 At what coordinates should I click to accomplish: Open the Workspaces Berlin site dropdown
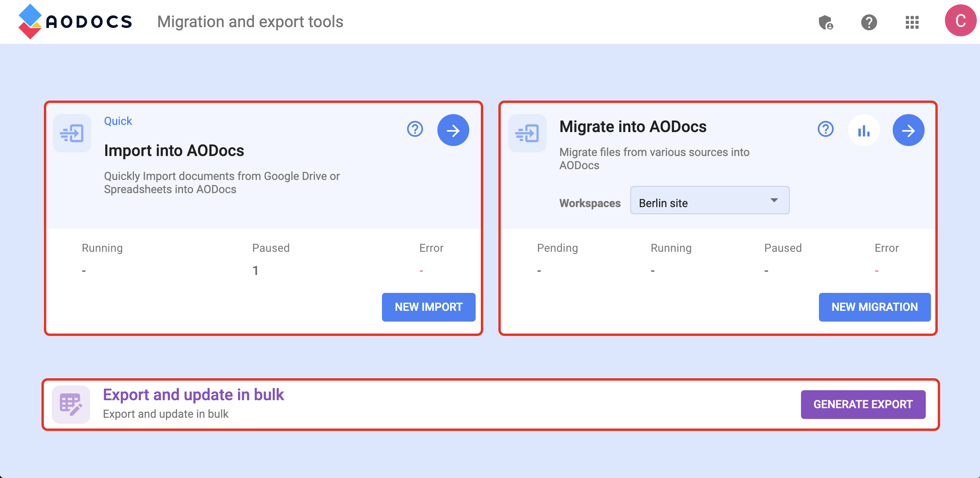(709, 200)
